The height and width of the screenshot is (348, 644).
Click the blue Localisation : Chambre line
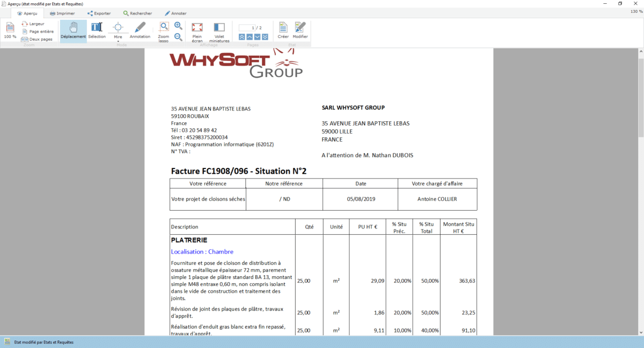(x=202, y=251)
